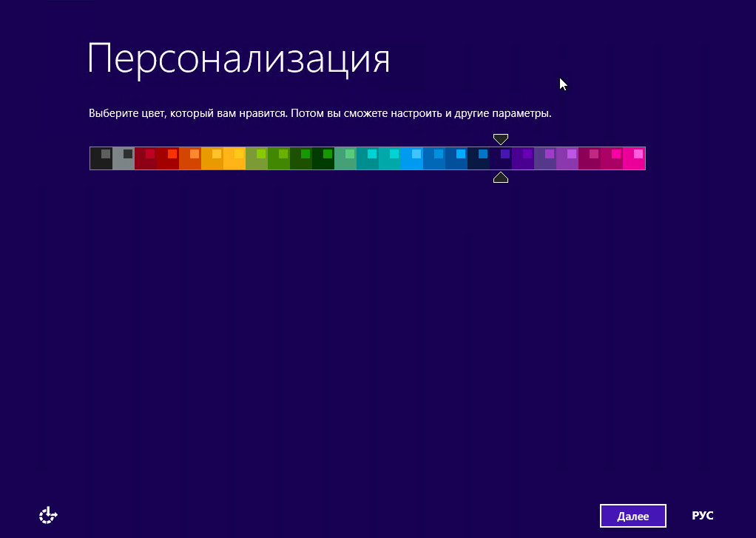Click the downward arrow marker above the color strip
Viewport: 756px width, 538px height.
coord(501,139)
